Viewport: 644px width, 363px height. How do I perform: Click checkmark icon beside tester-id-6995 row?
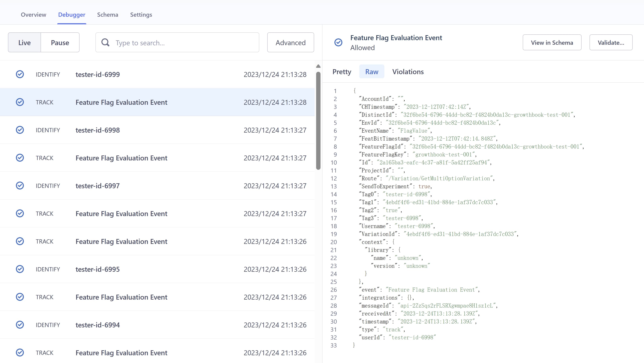pyautogui.click(x=20, y=269)
